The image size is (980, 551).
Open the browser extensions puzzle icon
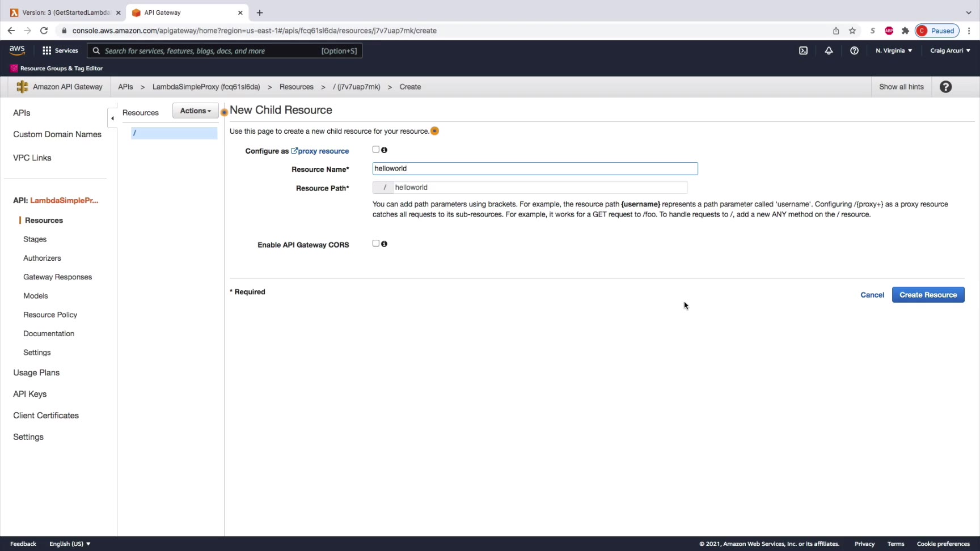point(905,31)
